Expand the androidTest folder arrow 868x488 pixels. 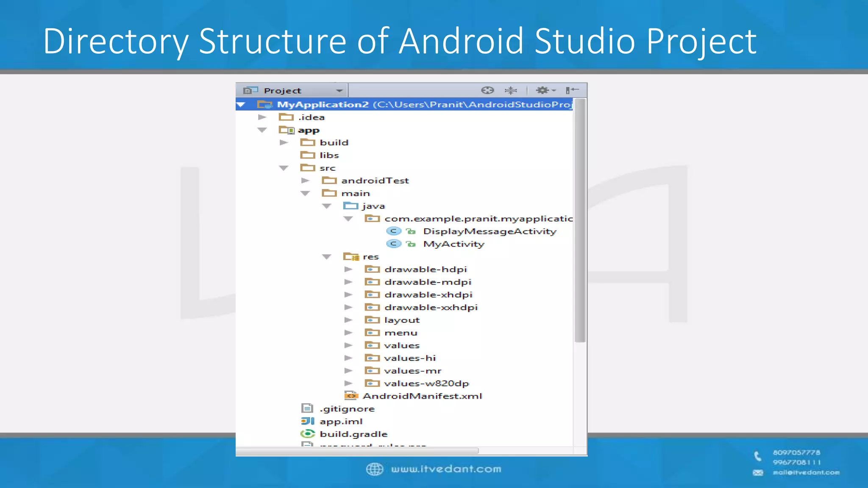[x=305, y=180]
